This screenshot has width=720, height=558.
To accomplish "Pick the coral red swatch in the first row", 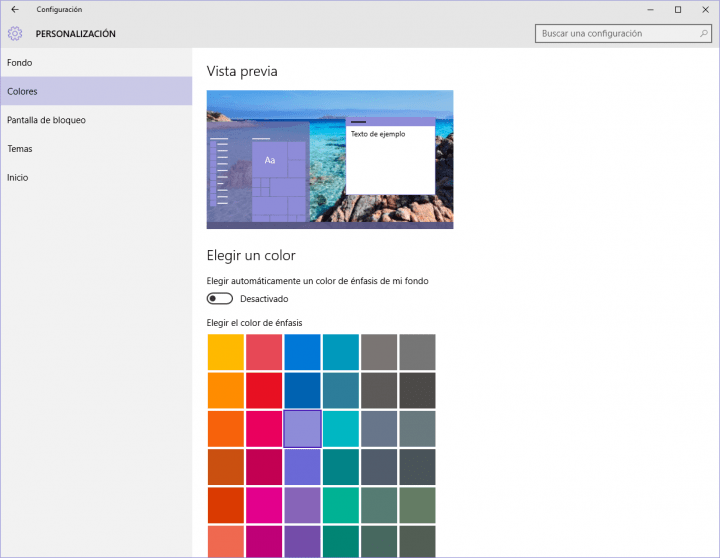I will [x=264, y=352].
